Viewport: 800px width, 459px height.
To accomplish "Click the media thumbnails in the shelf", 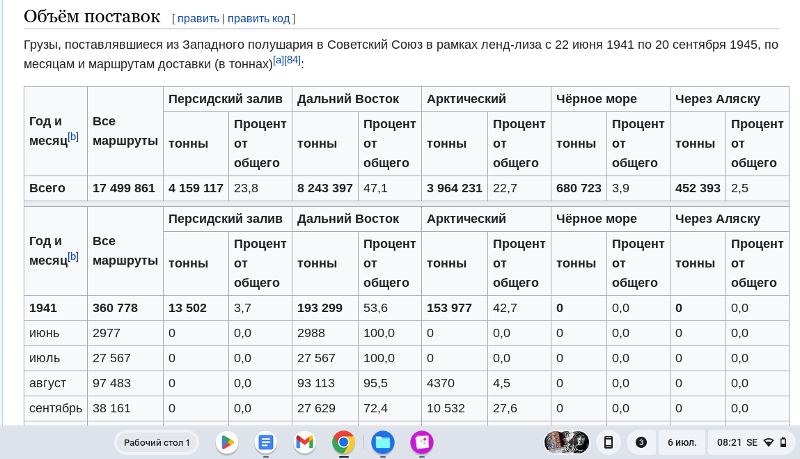I will [x=566, y=442].
